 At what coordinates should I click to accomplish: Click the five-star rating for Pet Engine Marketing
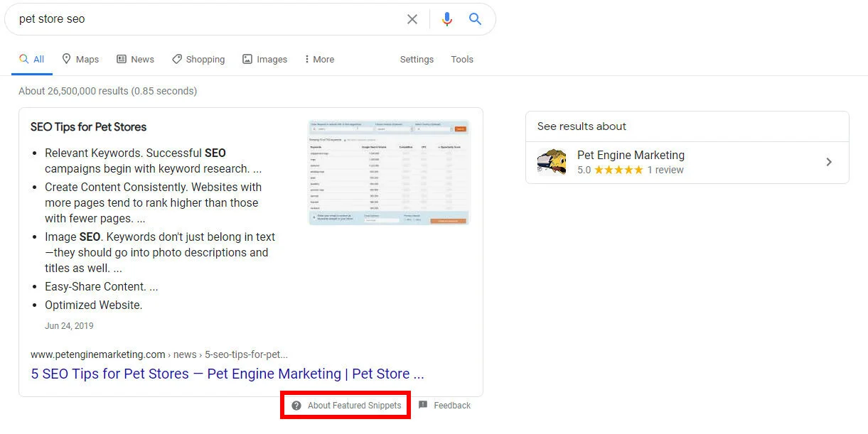coord(618,170)
